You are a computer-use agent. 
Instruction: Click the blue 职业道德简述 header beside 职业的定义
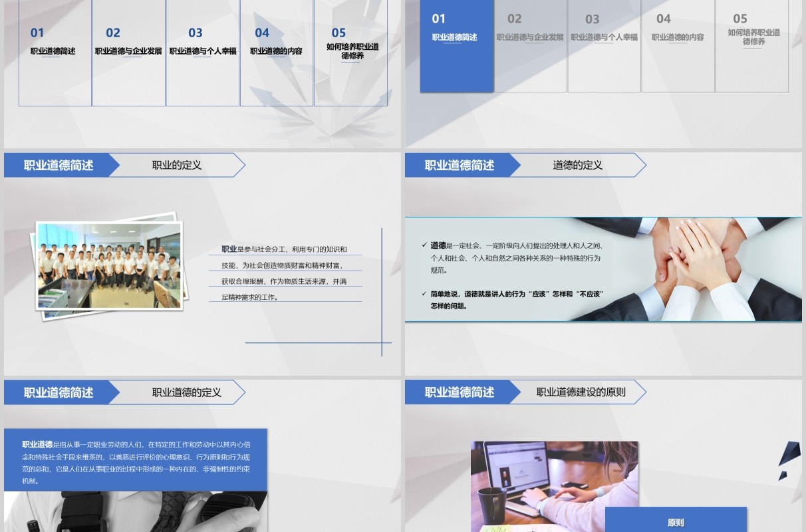coord(61,165)
